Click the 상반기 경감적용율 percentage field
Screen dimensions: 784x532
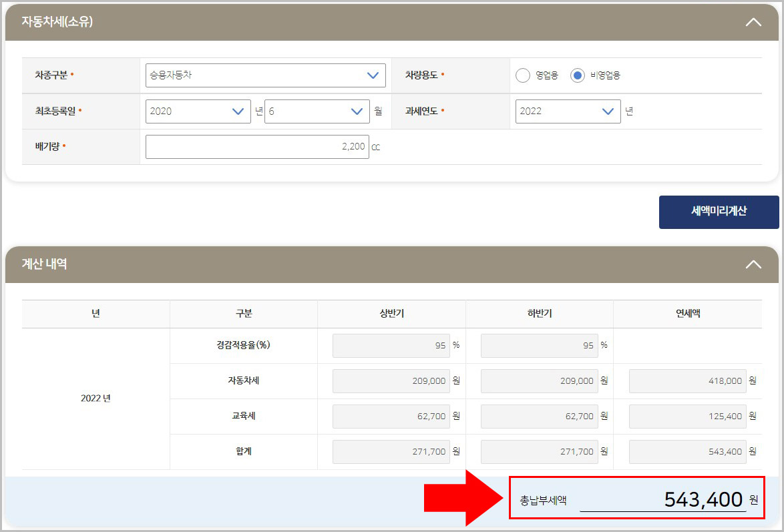coord(391,345)
